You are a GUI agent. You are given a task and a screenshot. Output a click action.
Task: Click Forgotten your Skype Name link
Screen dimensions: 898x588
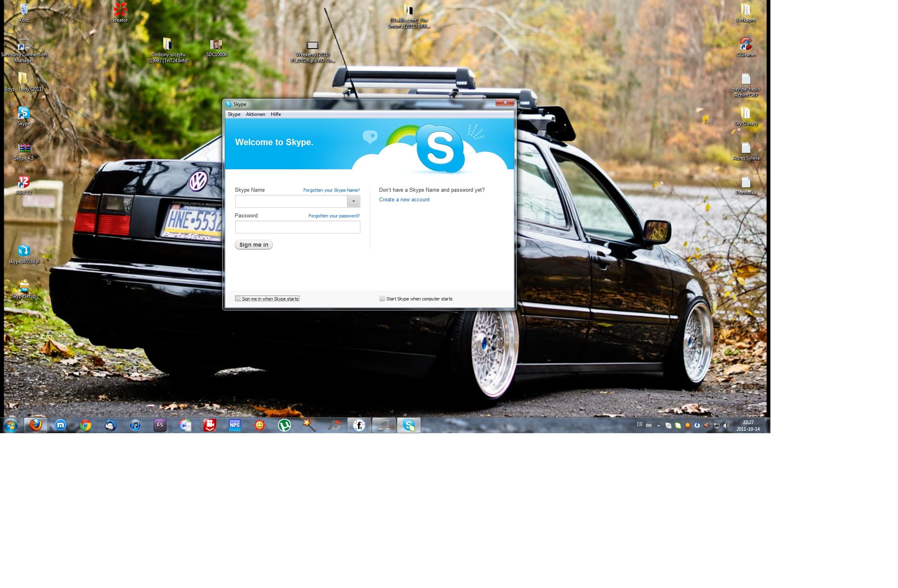click(x=331, y=190)
